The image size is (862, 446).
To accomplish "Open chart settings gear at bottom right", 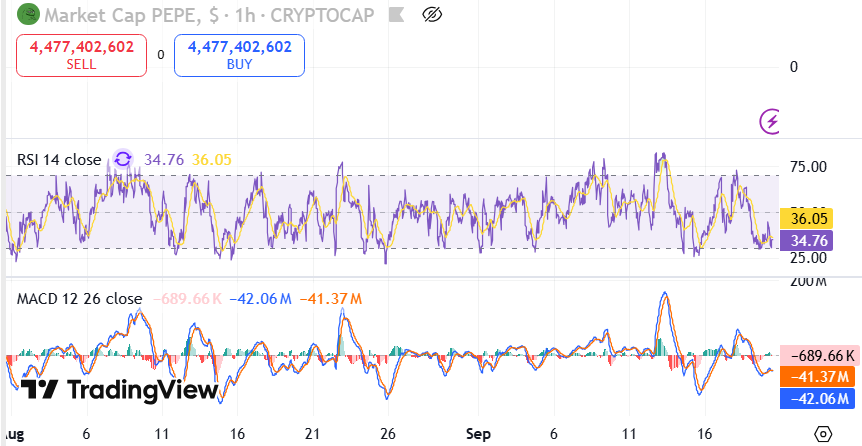I will point(822,435).
